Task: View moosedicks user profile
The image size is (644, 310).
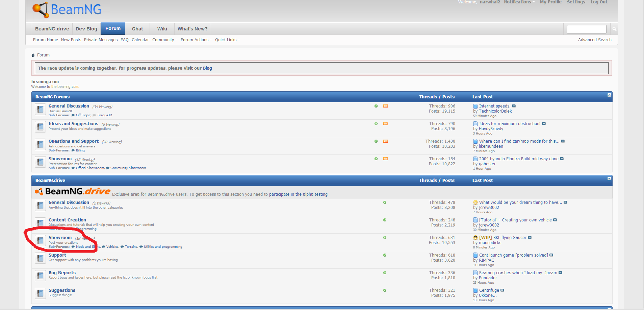Action: (490, 243)
